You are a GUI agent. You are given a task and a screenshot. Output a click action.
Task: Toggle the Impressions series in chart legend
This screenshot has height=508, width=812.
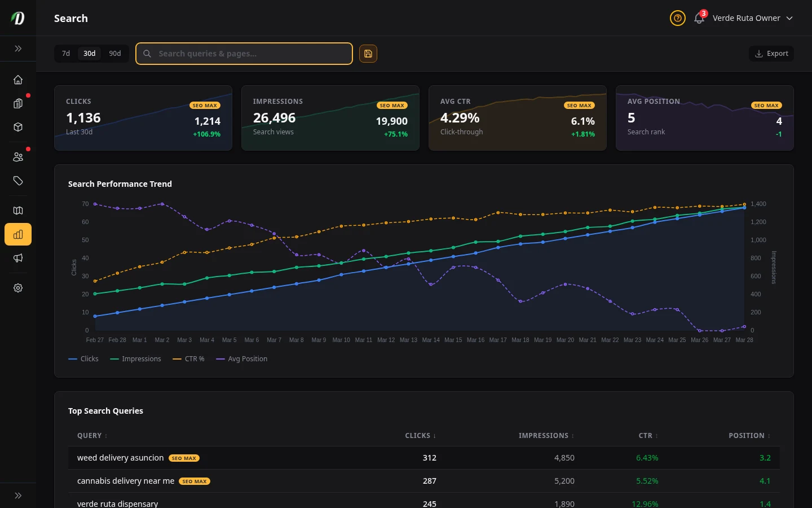pyautogui.click(x=135, y=359)
